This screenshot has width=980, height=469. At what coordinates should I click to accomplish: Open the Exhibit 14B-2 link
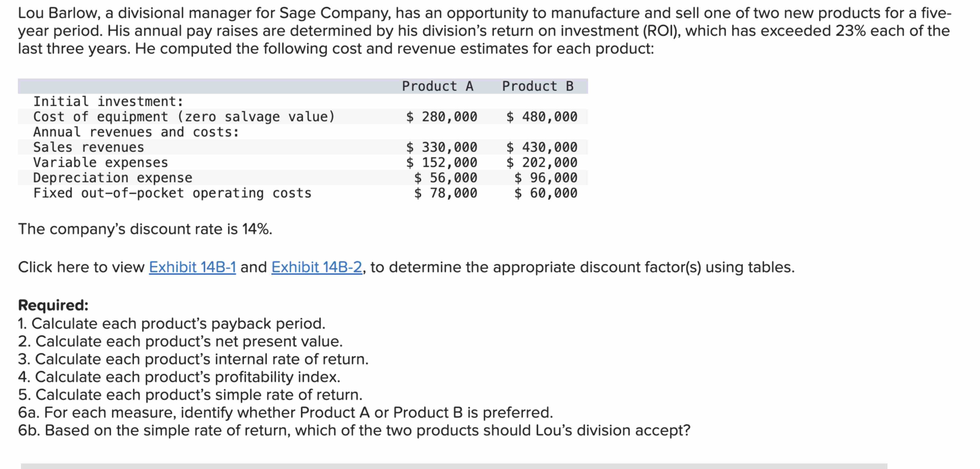pyautogui.click(x=316, y=267)
